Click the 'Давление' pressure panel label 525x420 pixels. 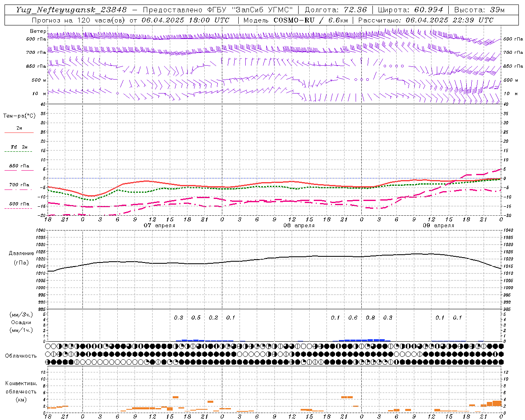(x=21, y=253)
